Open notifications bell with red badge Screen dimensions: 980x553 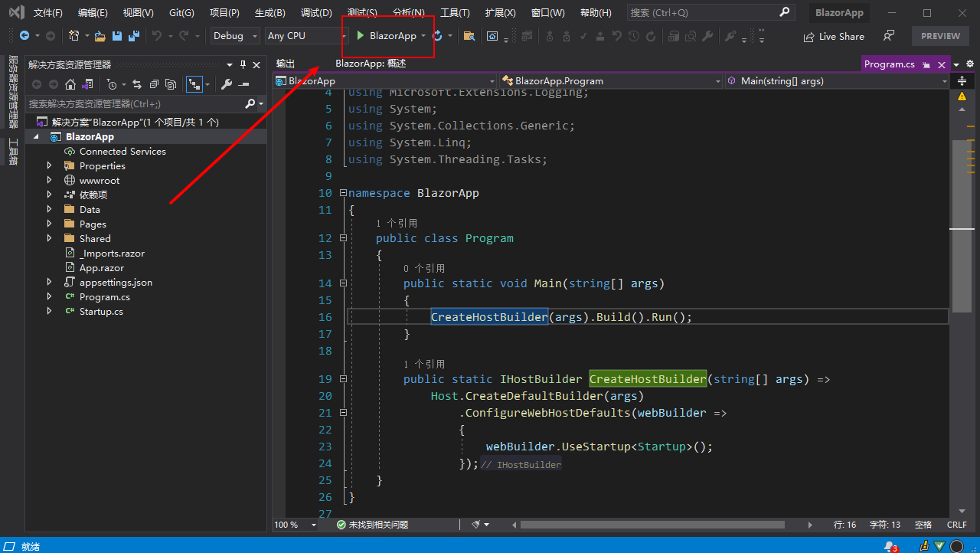tap(890, 546)
